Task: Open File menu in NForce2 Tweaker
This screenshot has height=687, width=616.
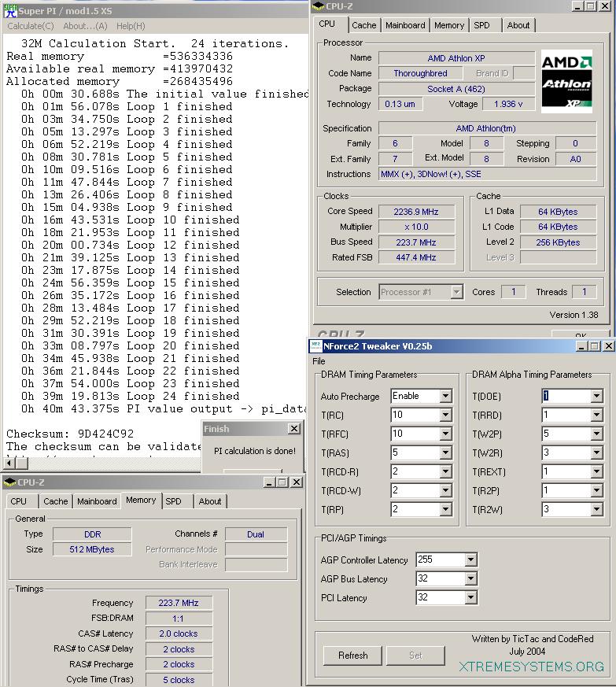Action: (x=319, y=361)
